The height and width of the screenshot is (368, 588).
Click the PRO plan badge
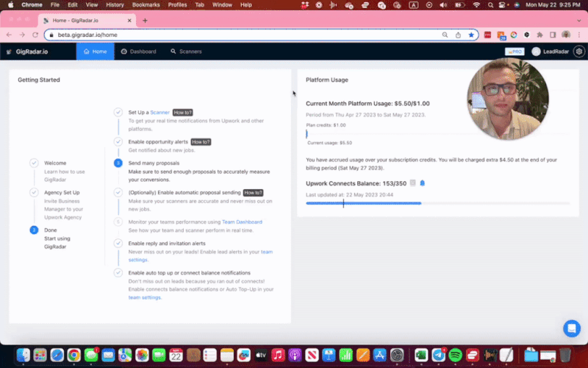tap(514, 52)
